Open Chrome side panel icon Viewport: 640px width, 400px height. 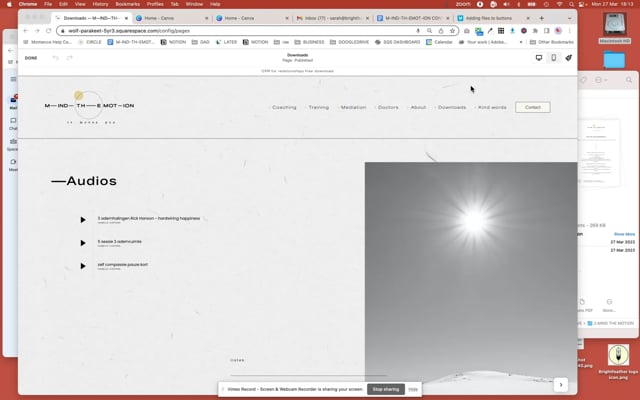(x=547, y=31)
